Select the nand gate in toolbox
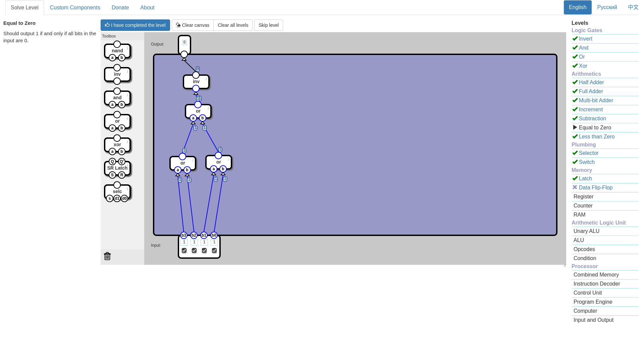The image size is (644, 362). 117,51
